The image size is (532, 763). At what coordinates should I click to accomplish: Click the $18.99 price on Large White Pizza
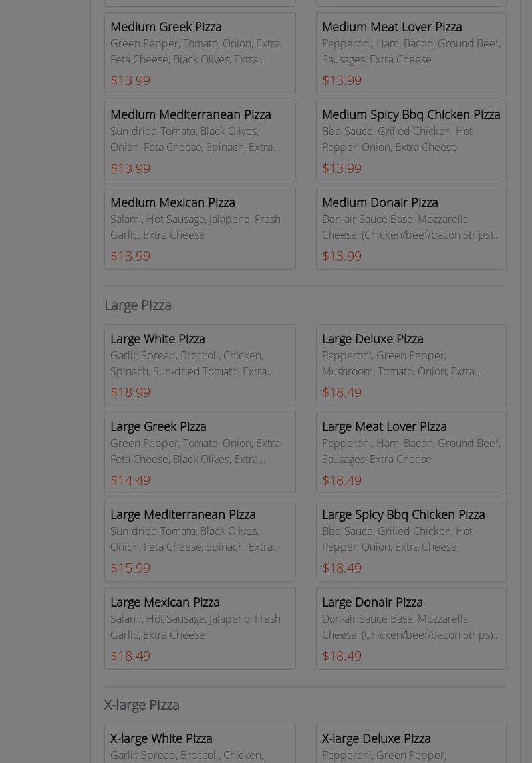[130, 392]
